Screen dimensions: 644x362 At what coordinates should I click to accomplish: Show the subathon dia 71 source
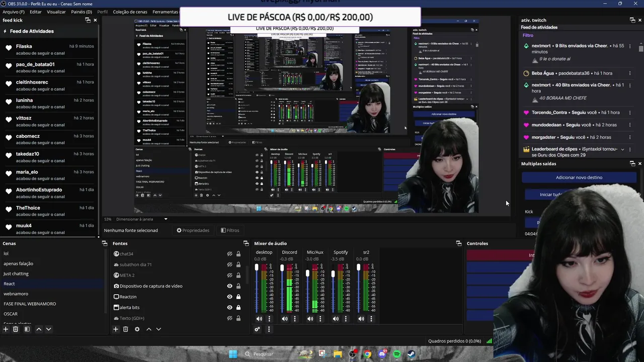[229, 265]
